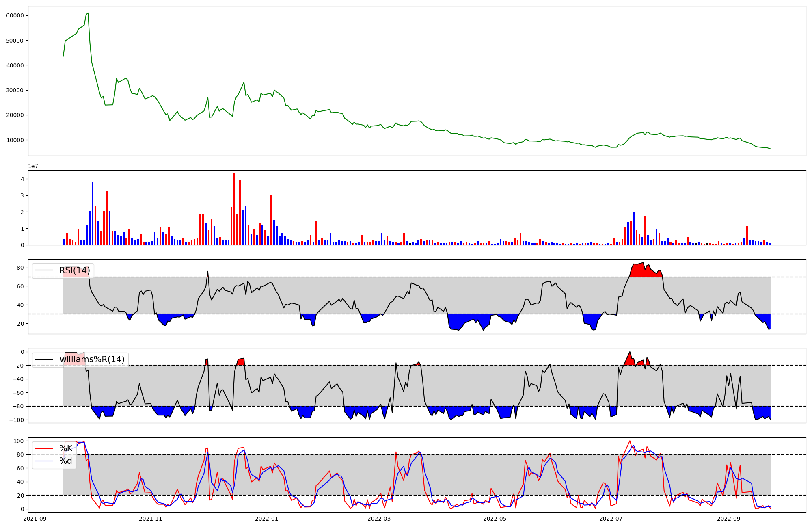Viewport: 812px width, 528px height.
Task: Click the red line swatch beside %K
Action: click(44, 448)
